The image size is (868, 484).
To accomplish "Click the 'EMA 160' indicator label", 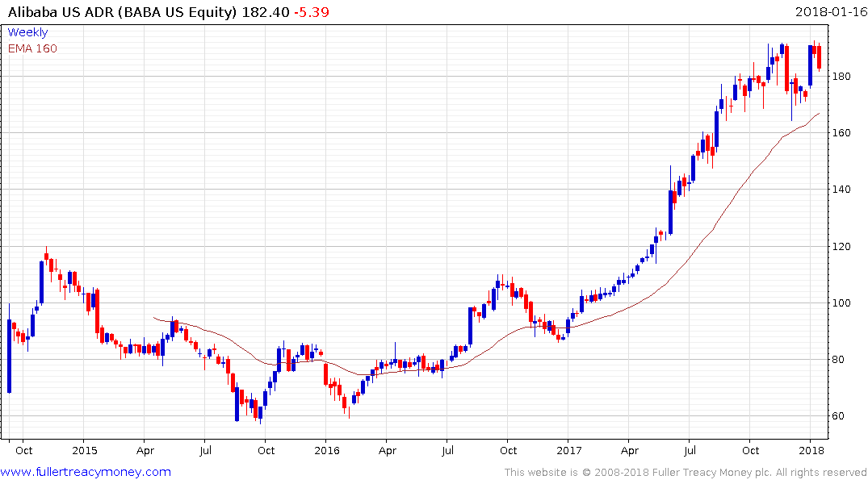I will [32, 48].
